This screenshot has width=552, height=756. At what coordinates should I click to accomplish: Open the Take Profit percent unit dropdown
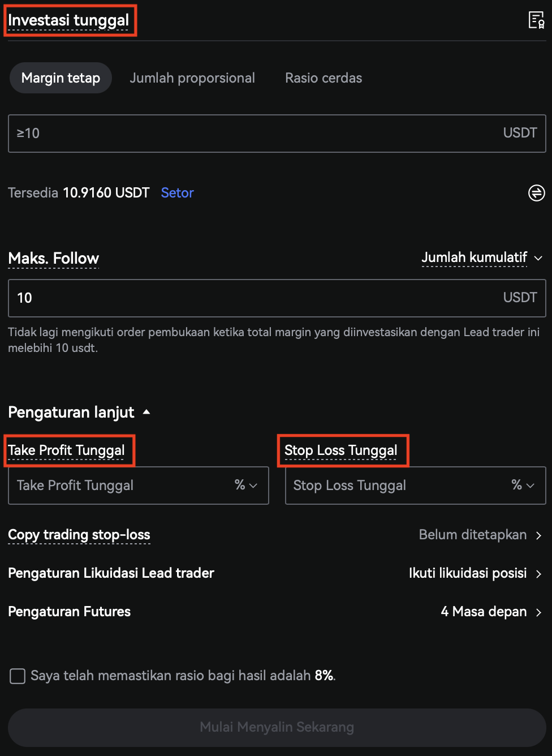point(246,486)
